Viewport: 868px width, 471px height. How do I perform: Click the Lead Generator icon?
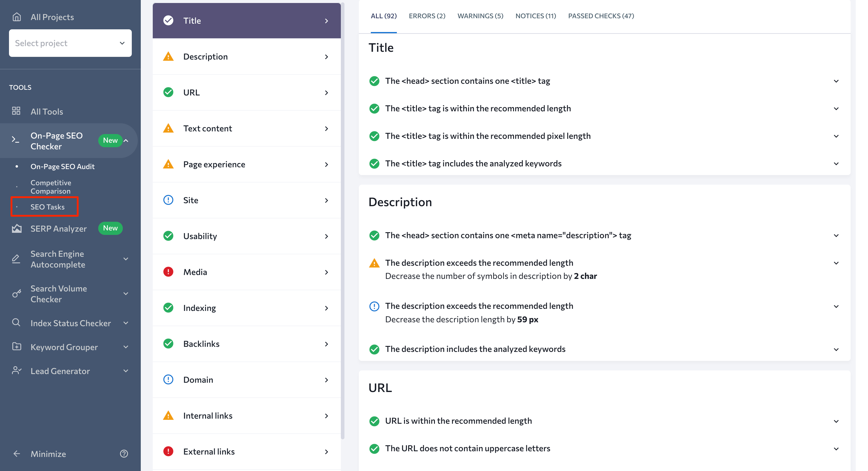(16, 371)
